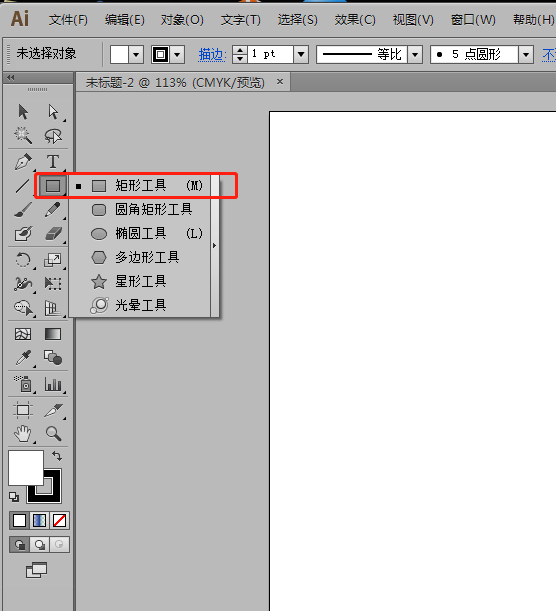
Task: Choose 矩形工具 from the flyout
Action: point(140,186)
